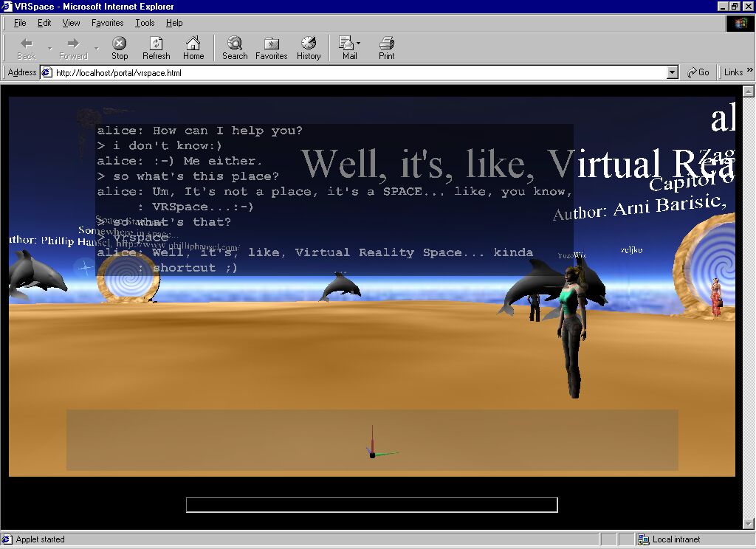The height and width of the screenshot is (549, 756).
Task: Open the Mail button dropdown
Action: pyautogui.click(x=359, y=44)
